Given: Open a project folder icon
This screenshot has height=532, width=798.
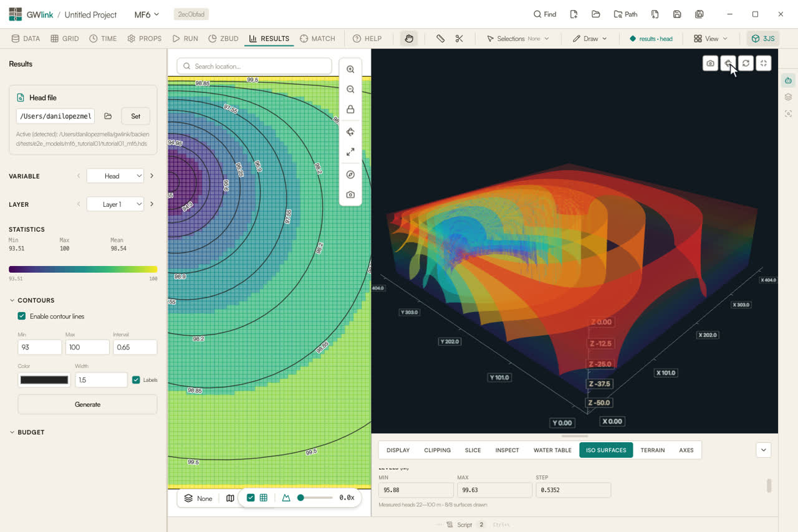Looking at the screenshot, I should pos(596,14).
